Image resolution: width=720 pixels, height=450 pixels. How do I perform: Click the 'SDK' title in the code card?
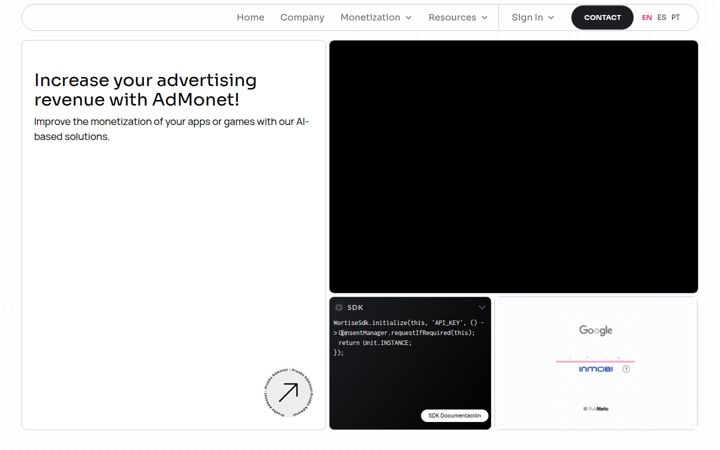(x=355, y=308)
